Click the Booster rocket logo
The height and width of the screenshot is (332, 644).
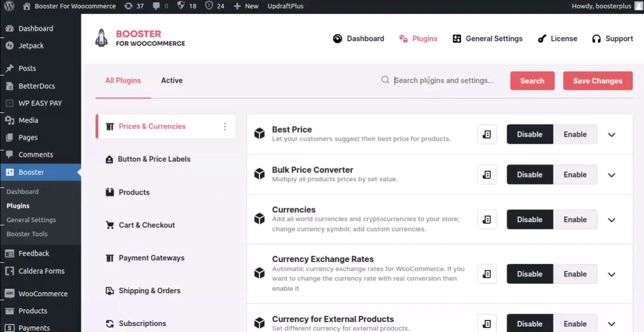(101, 38)
